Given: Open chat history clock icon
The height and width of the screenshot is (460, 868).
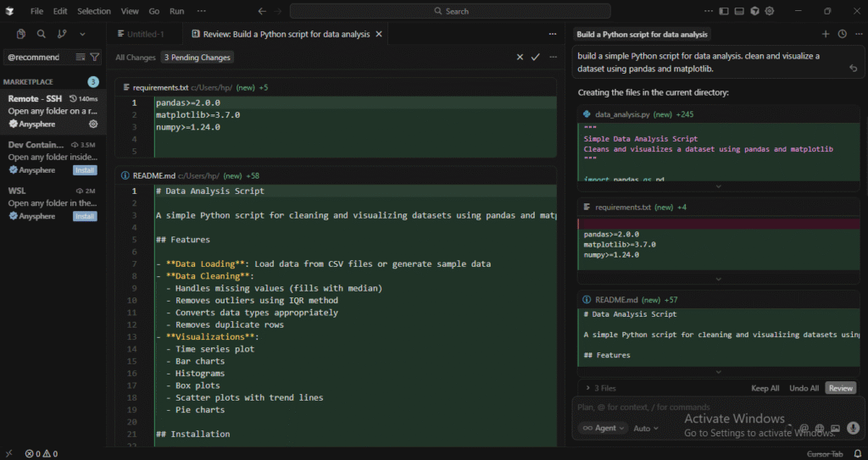Looking at the screenshot, I should pyautogui.click(x=842, y=34).
